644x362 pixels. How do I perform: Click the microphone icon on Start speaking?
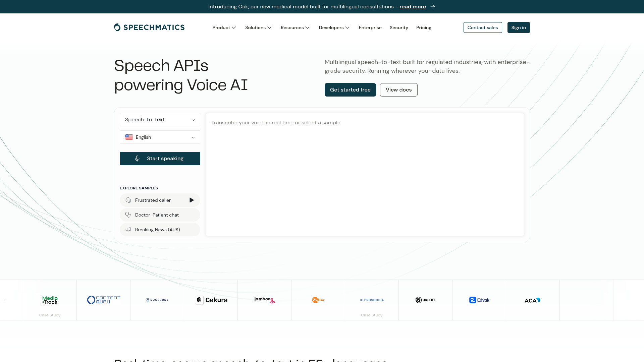[x=137, y=159]
